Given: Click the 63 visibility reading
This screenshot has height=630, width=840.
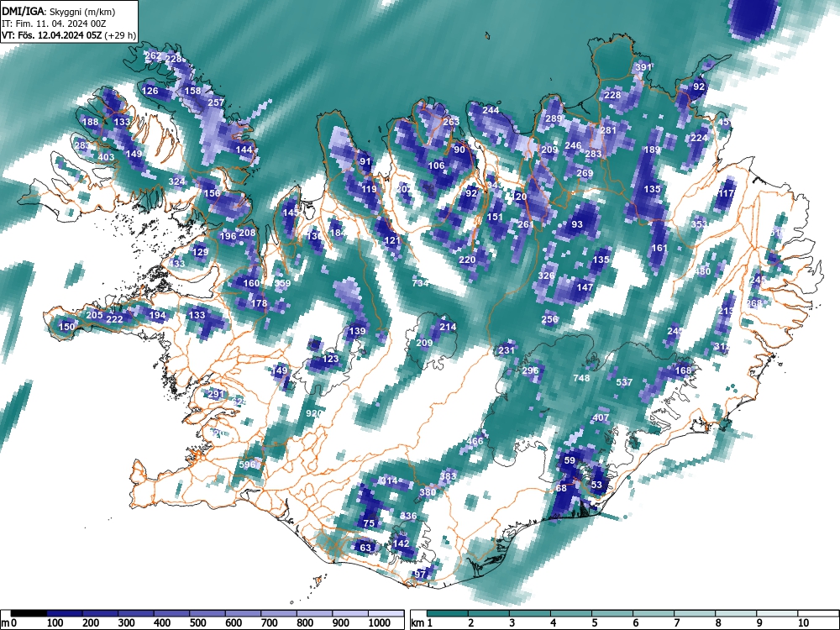Looking at the screenshot, I should (x=365, y=548).
